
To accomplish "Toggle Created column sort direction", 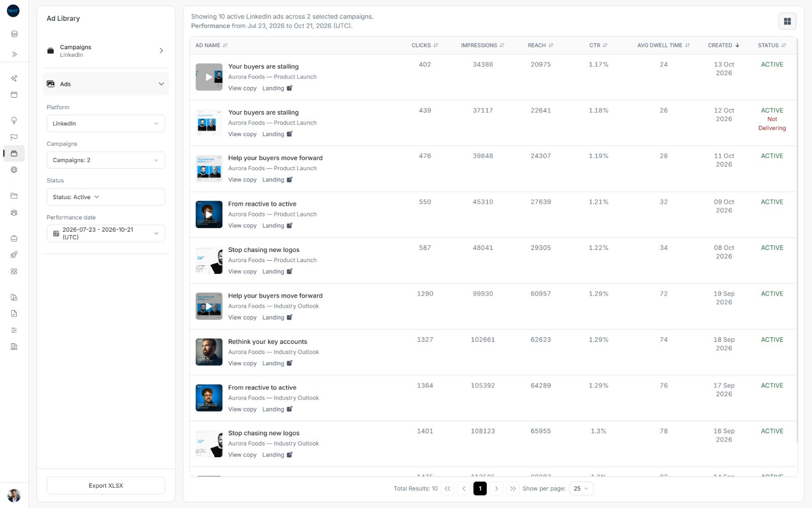I will click(724, 45).
